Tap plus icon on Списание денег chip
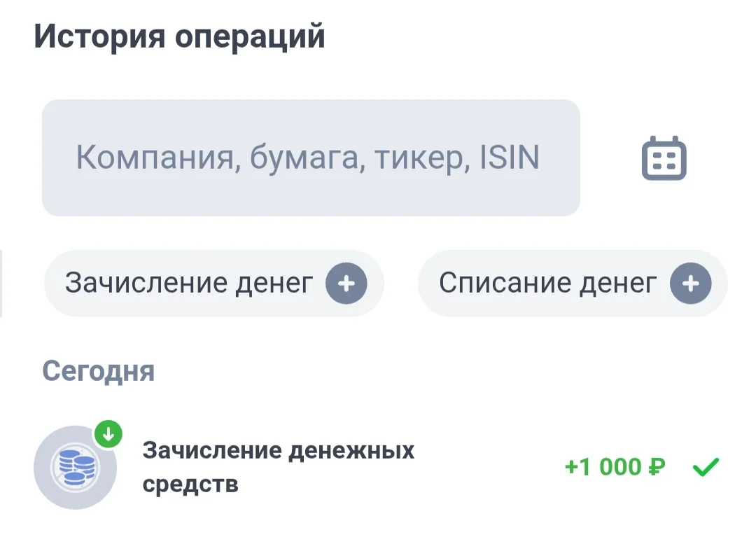The width and height of the screenshot is (756, 537). click(x=690, y=284)
